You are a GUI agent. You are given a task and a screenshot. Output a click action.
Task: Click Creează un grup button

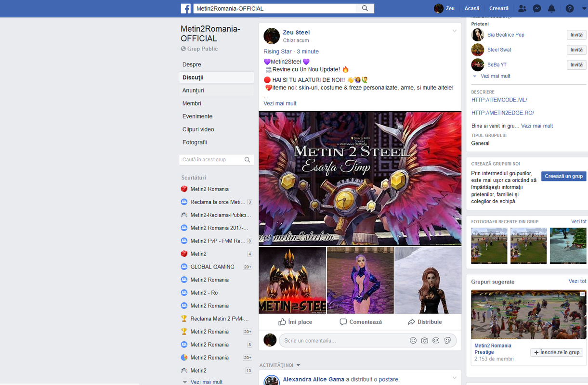pyautogui.click(x=563, y=176)
